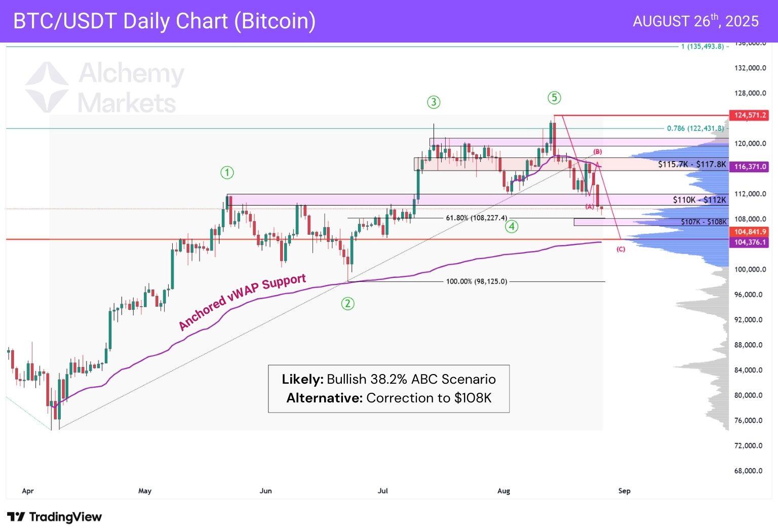Click the Likely/Alternative scenario text box

pos(388,388)
